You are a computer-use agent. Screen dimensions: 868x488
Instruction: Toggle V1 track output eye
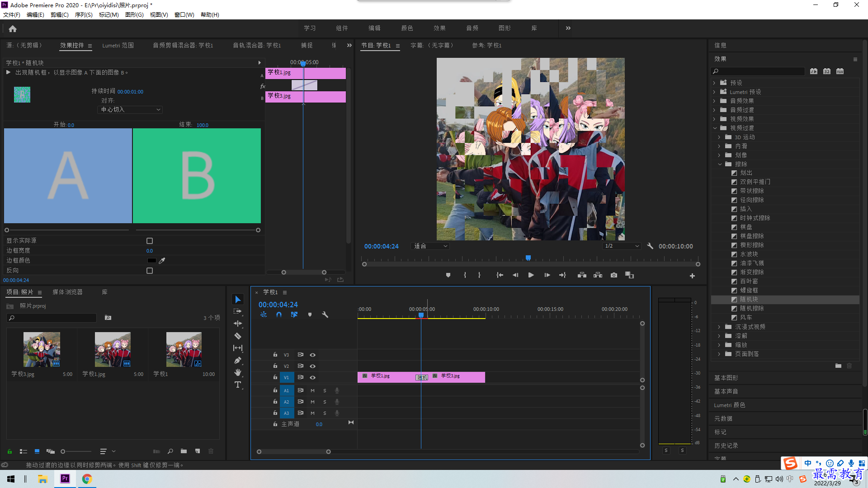pos(312,378)
